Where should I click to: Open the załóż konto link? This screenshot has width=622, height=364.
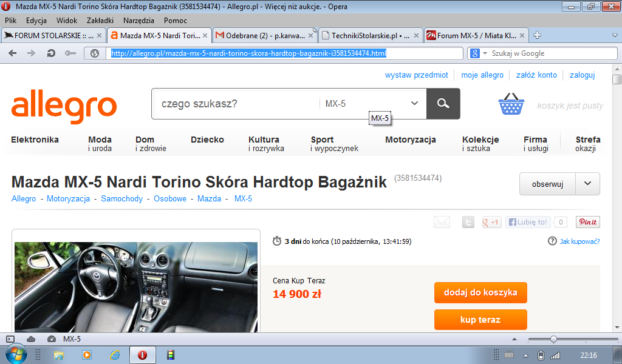click(536, 75)
